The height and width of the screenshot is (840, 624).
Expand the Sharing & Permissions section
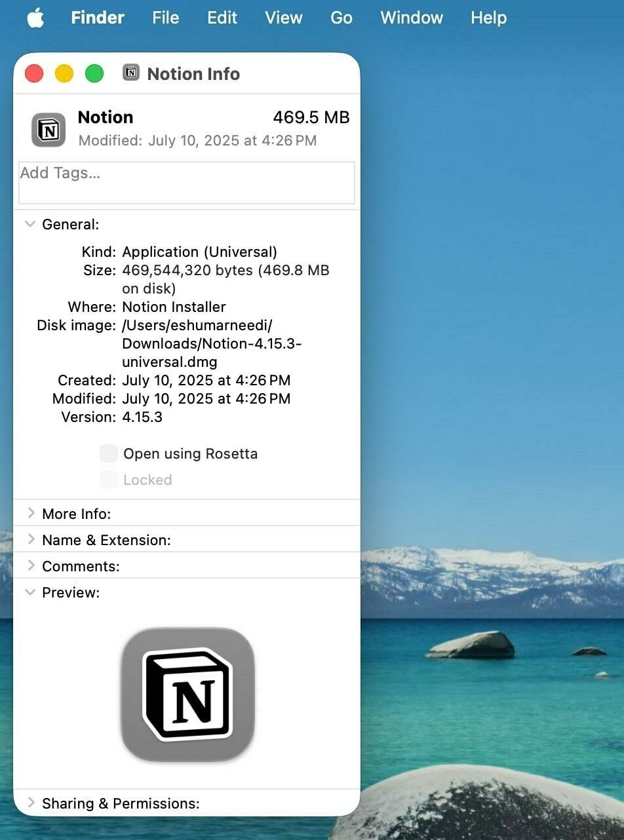point(30,803)
